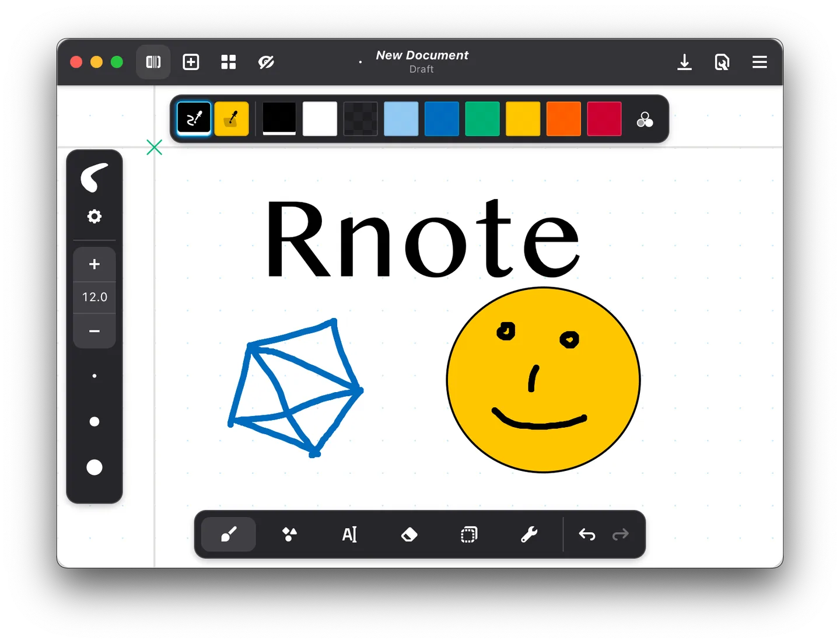Open the custom color picker icon
The height and width of the screenshot is (643, 840).
645,119
